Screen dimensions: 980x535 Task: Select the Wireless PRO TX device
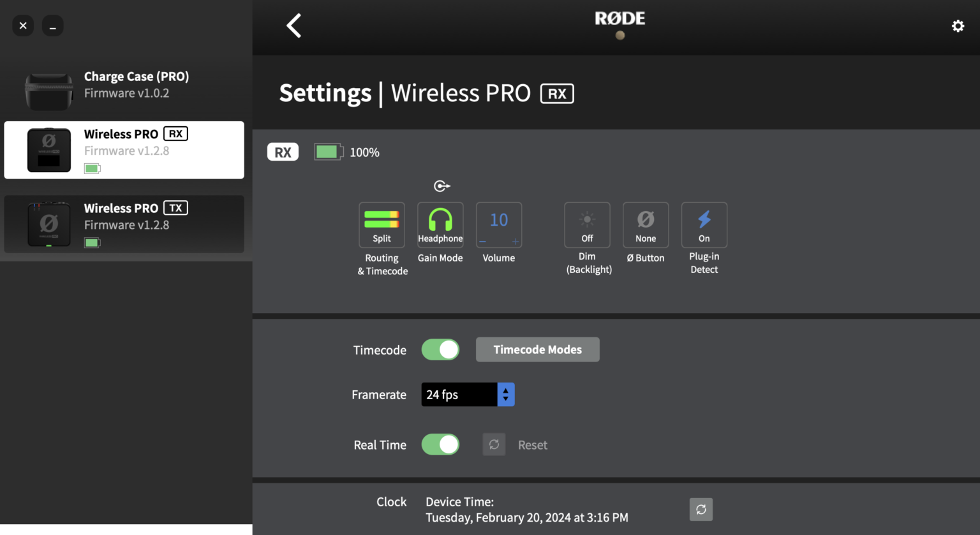124,224
